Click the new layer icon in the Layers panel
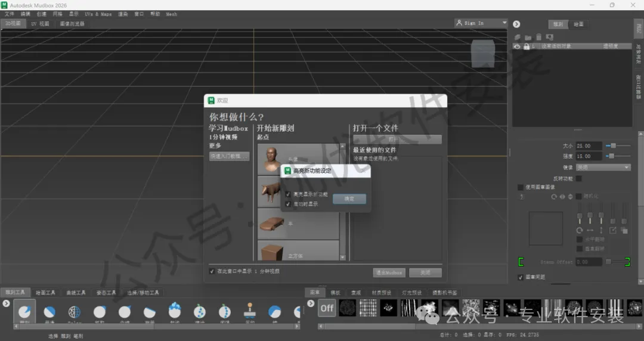Image resolution: width=644 pixels, height=341 pixels. 518,38
